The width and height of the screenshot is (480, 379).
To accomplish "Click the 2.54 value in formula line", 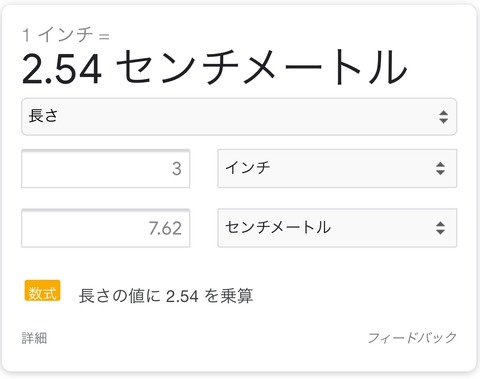I will 182,296.
